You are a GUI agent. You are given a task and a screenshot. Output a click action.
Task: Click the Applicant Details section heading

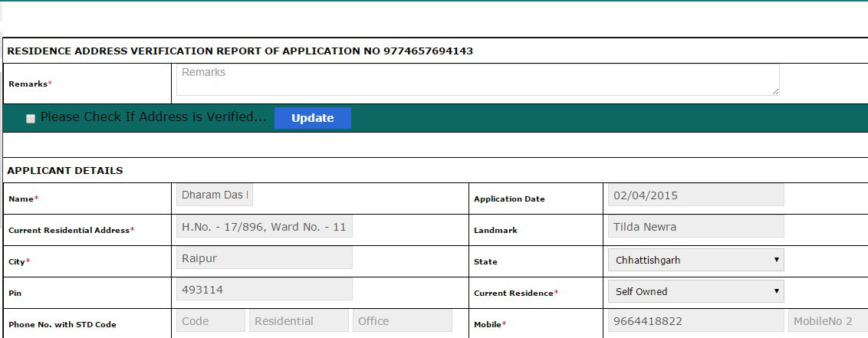pyautogui.click(x=65, y=171)
